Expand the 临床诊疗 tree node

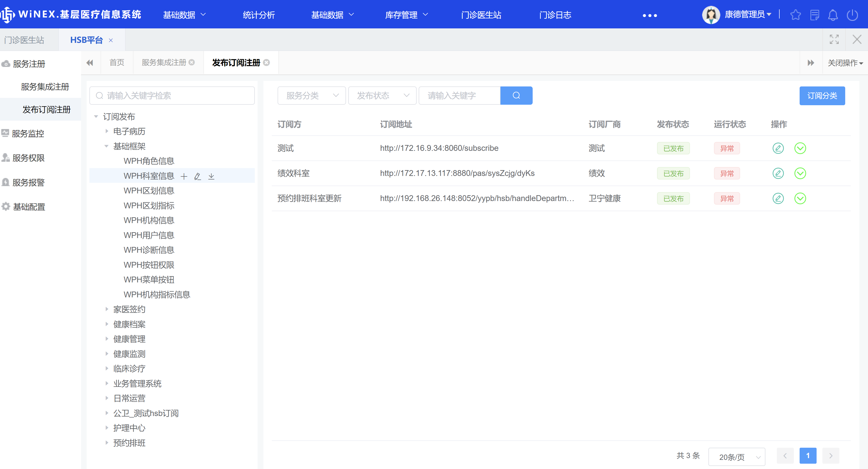coord(106,368)
